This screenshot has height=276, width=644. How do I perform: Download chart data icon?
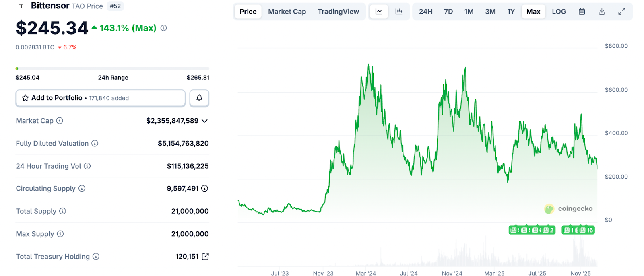click(x=602, y=12)
